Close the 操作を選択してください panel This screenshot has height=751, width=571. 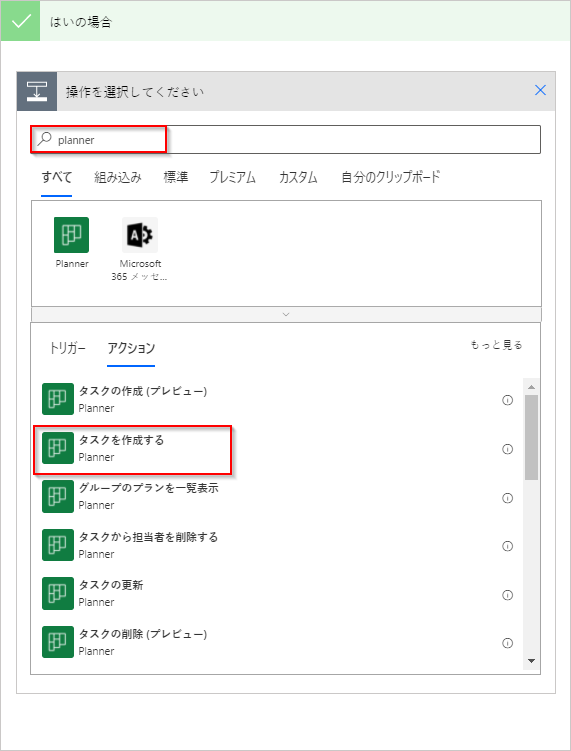(x=540, y=90)
